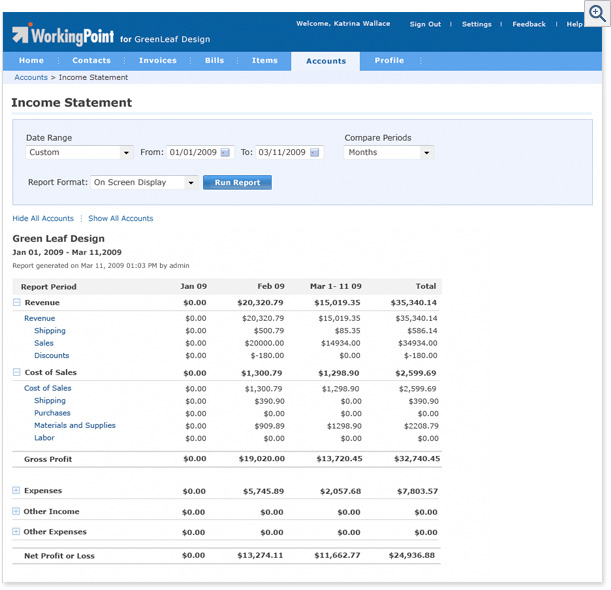Click the WorkingPoint logo

63,35
